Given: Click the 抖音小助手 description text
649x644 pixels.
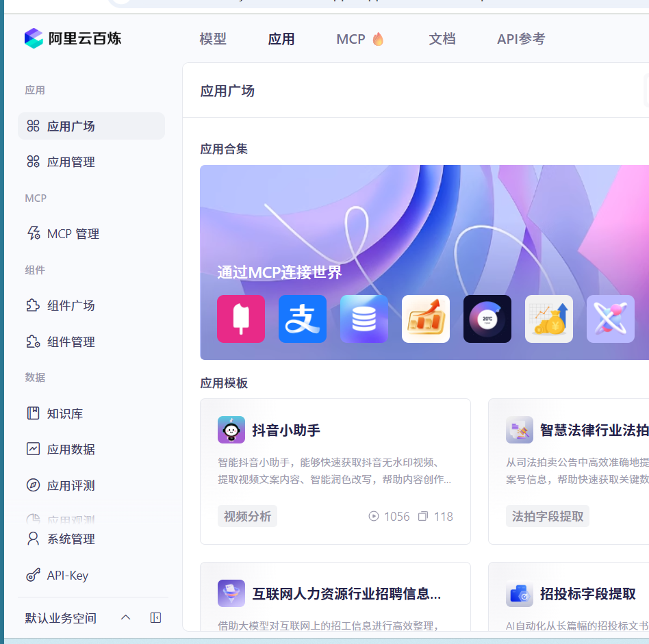Looking at the screenshot, I should point(335,471).
